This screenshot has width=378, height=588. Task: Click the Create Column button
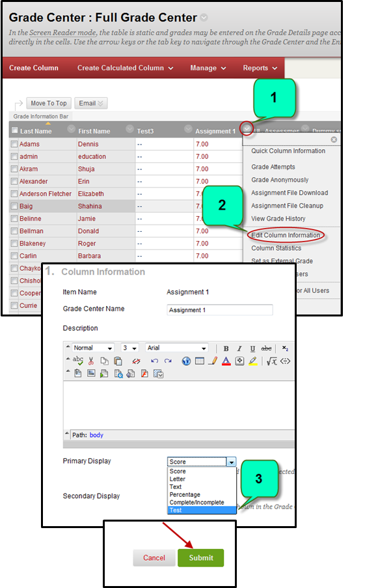pyautogui.click(x=34, y=68)
